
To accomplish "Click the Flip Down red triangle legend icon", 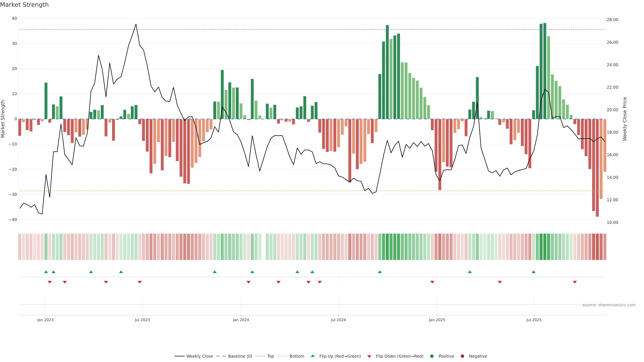I will 369,356.
